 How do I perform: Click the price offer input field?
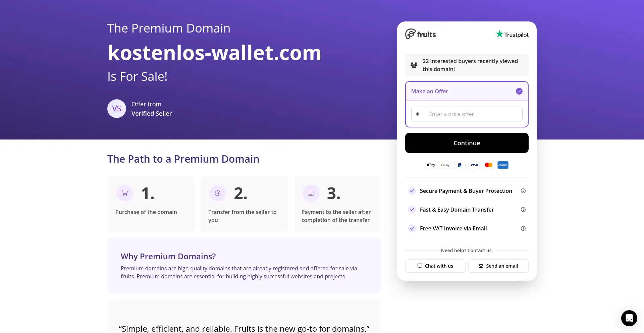tap(473, 114)
